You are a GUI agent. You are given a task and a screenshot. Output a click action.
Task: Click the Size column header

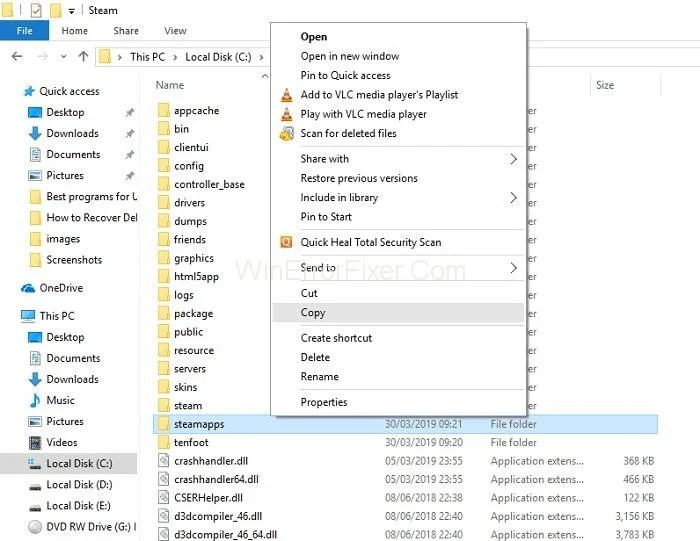click(625, 85)
